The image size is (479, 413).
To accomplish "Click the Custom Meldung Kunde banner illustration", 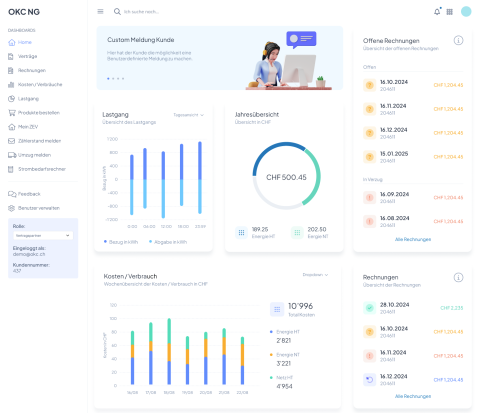I will pyautogui.click(x=289, y=60).
